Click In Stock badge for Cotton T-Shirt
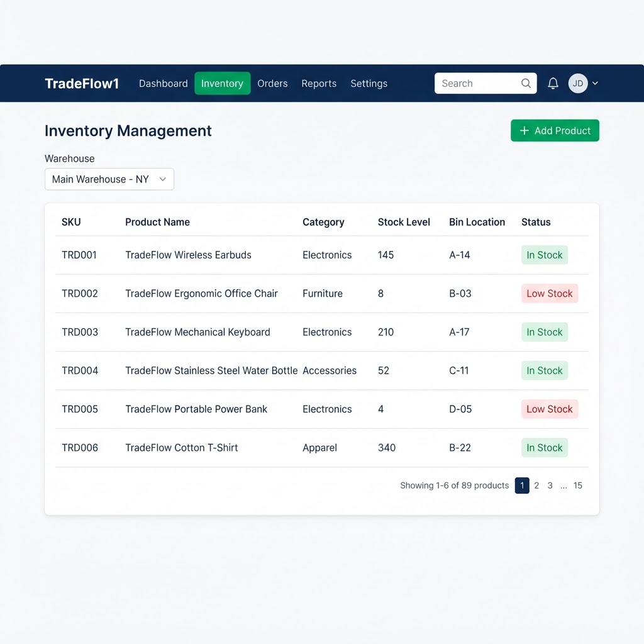Screen dimensions: 644x644 tap(545, 448)
